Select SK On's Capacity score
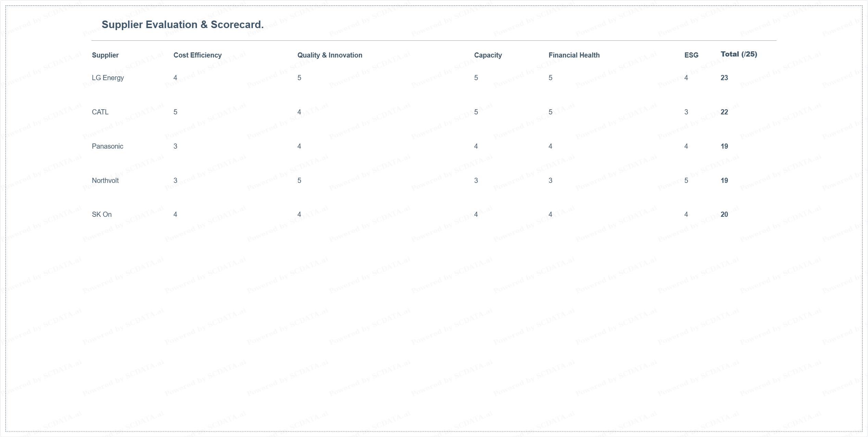The height and width of the screenshot is (437, 868). click(x=476, y=214)
